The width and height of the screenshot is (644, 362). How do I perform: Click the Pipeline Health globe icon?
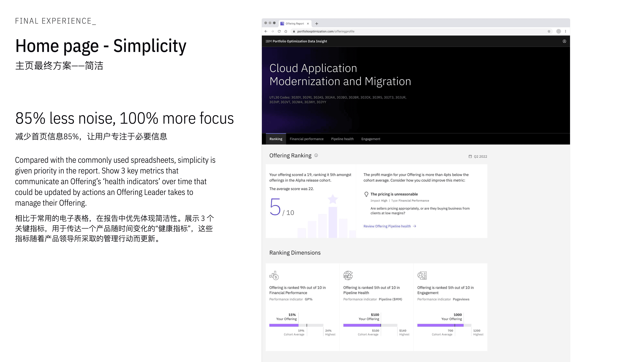coord(348,275)
